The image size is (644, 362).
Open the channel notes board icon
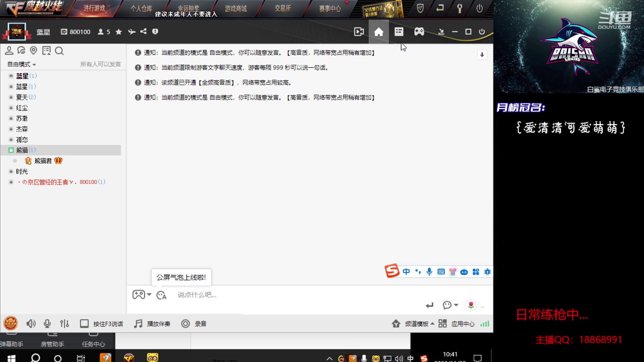(x=46, y=51)
